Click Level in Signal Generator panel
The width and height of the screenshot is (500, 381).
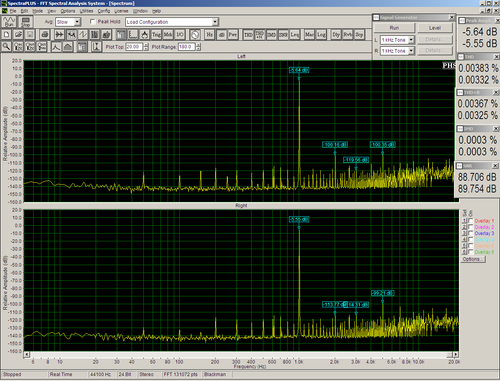(x=435, y=28)
